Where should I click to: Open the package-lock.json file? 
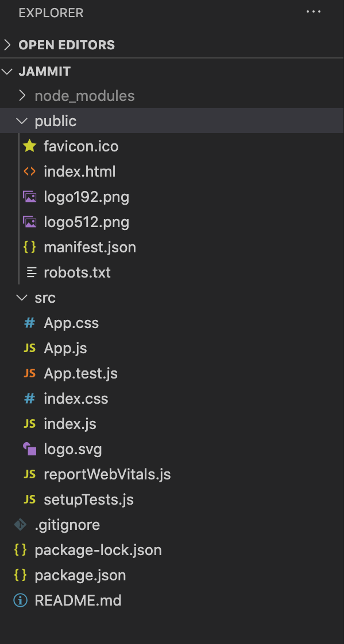[99, 550]
